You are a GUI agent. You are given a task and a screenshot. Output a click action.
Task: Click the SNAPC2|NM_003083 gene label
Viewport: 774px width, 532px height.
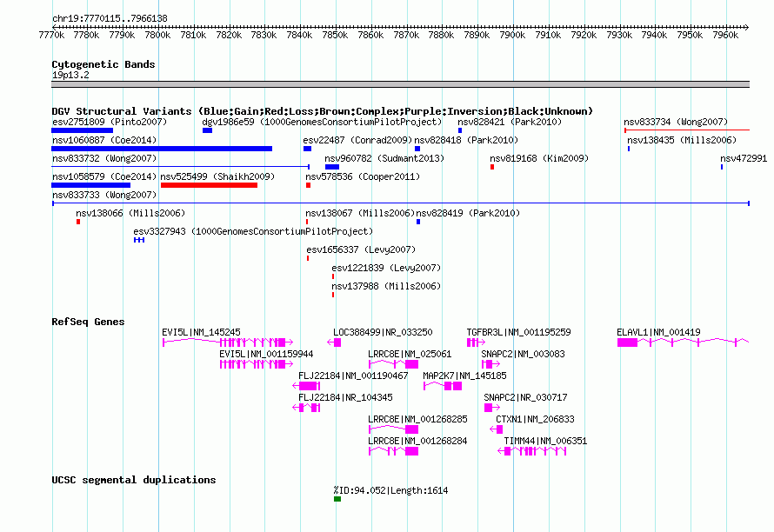(524, 354)
